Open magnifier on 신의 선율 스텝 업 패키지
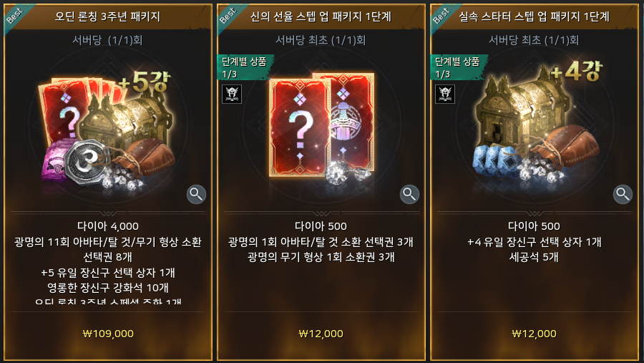 409,195
